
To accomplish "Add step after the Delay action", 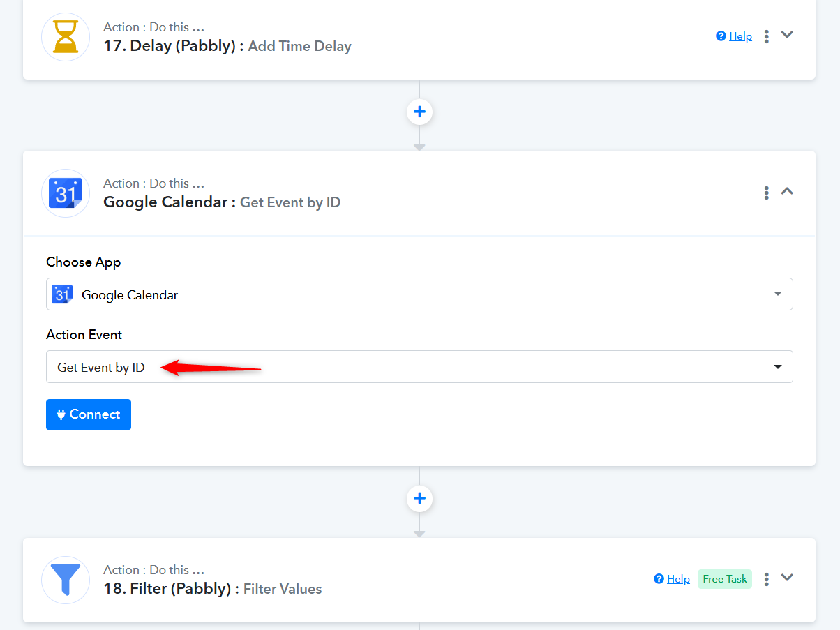I will tap(419, 112).
